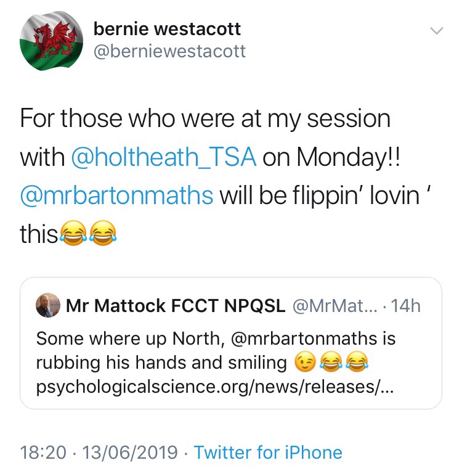
Task: Open the @berniewestacott handle
Action: tap(169, 51)
